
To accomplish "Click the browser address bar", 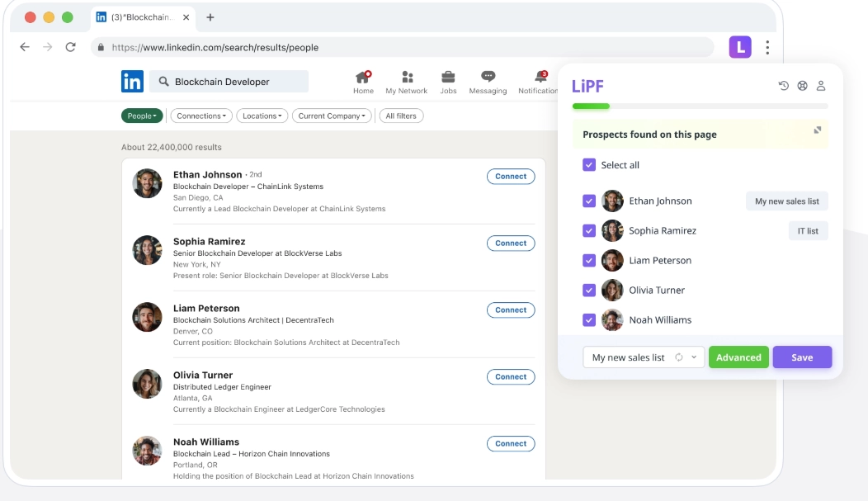I will (403, 48).
